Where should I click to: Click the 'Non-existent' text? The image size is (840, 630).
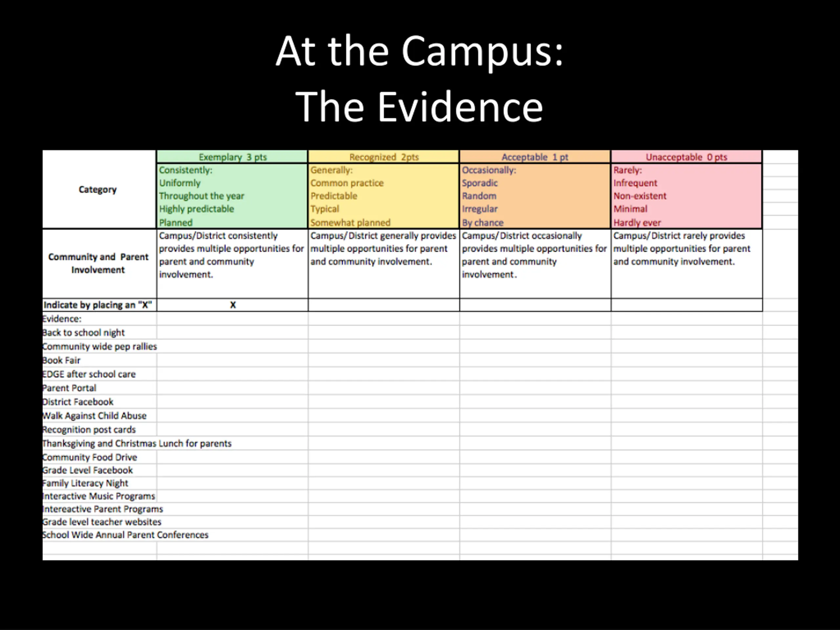[x=640, y=196]
